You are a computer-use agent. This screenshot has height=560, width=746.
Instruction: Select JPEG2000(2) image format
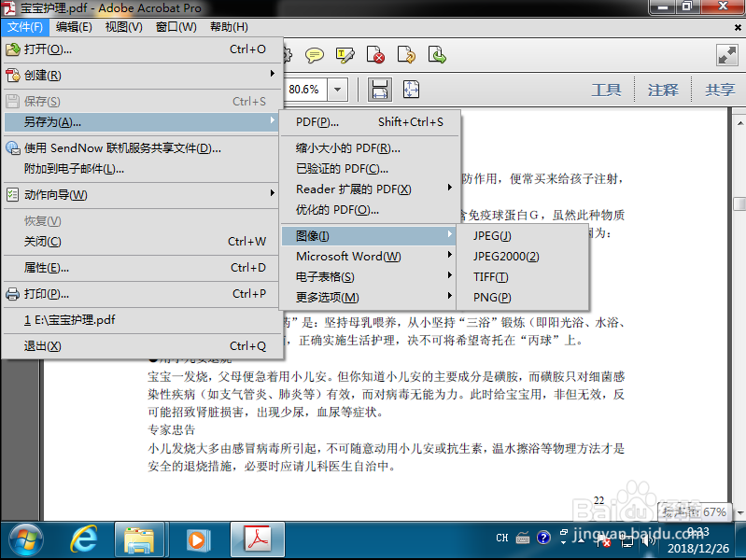[x=522, y=257]
